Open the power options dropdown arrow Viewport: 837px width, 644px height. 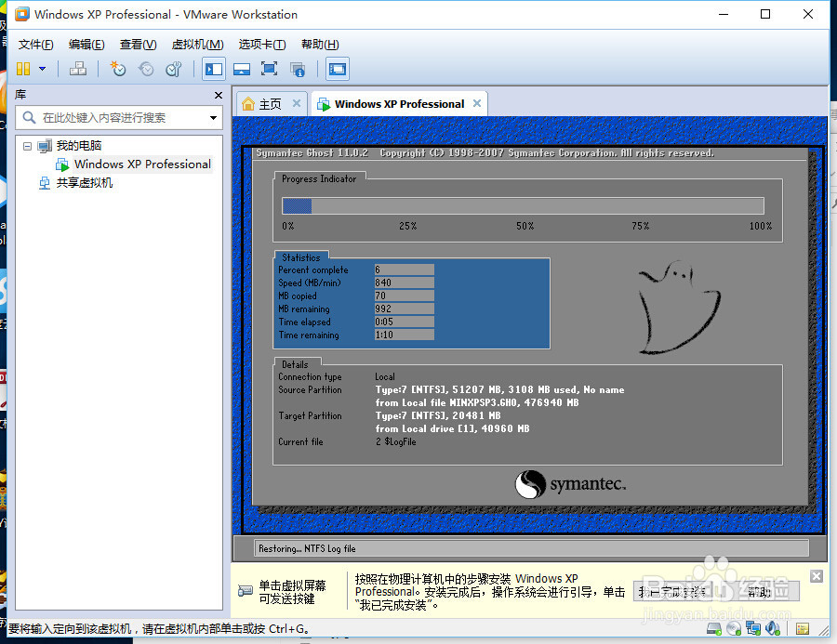[x=41, y=68]
